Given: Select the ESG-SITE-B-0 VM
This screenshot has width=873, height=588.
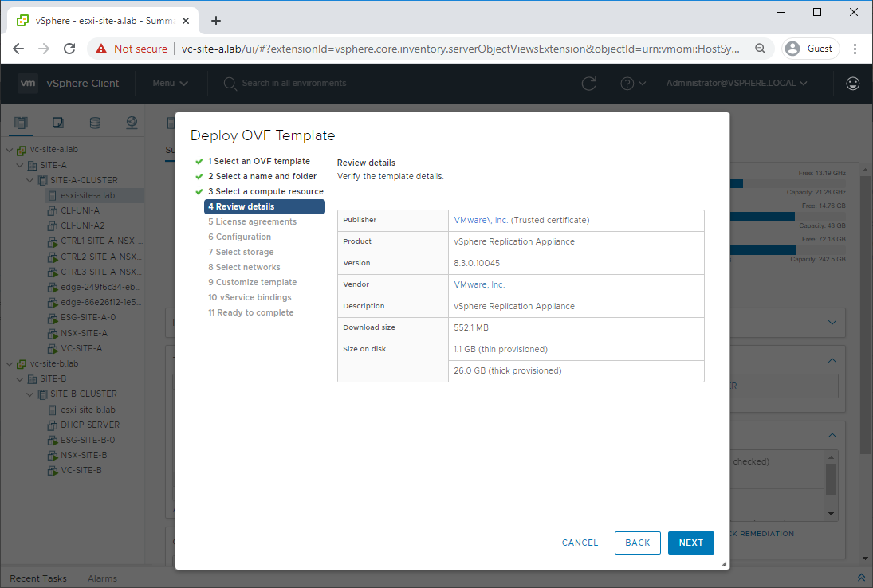Looking at the screenshot, I should (x=88, y=440).
